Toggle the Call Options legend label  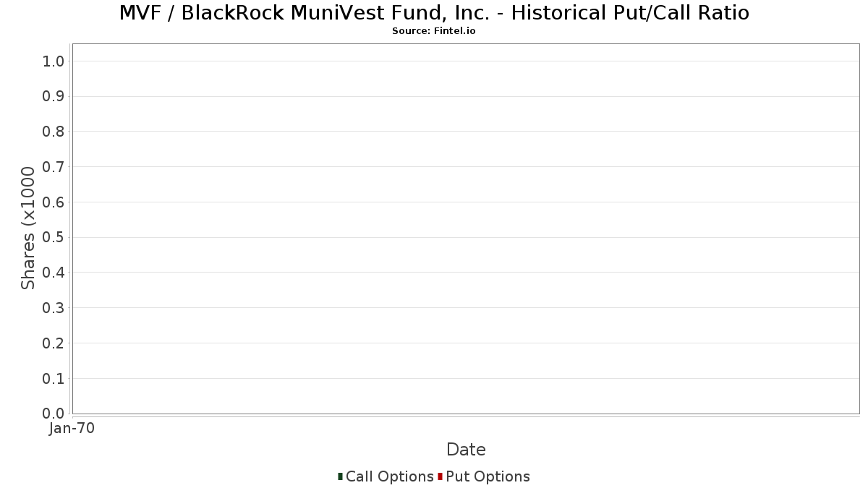(x=390, y=476)
